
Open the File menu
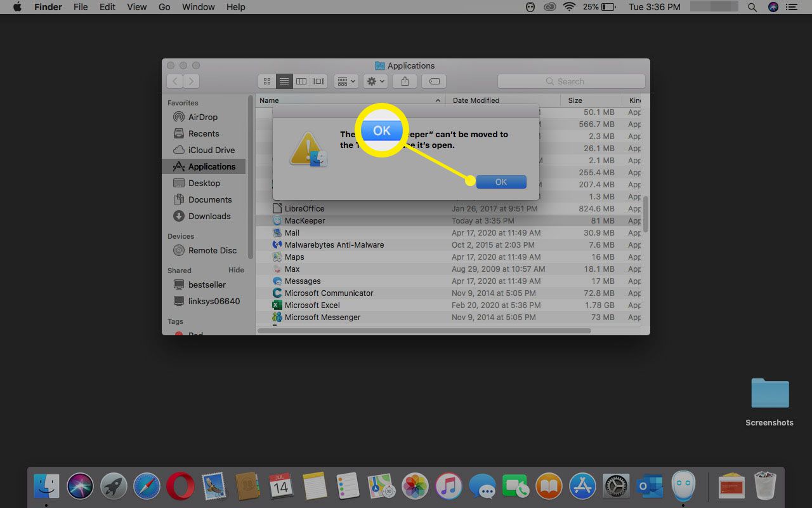[x=81, y=7]
